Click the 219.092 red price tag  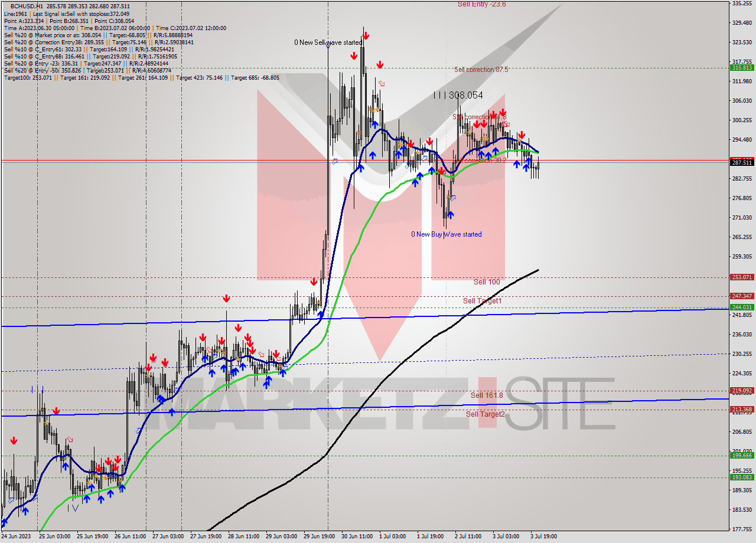tap(742, 390)
